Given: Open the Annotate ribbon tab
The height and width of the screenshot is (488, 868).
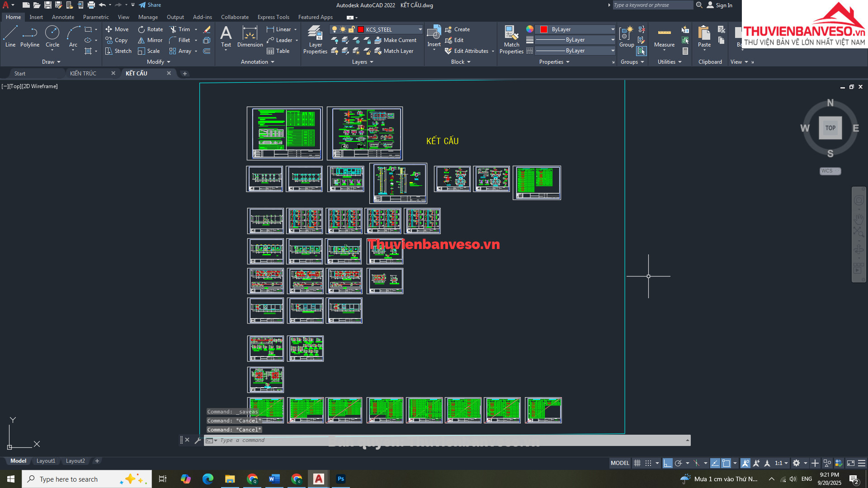Looking at the screenshot, I should (x=63, y=17).
